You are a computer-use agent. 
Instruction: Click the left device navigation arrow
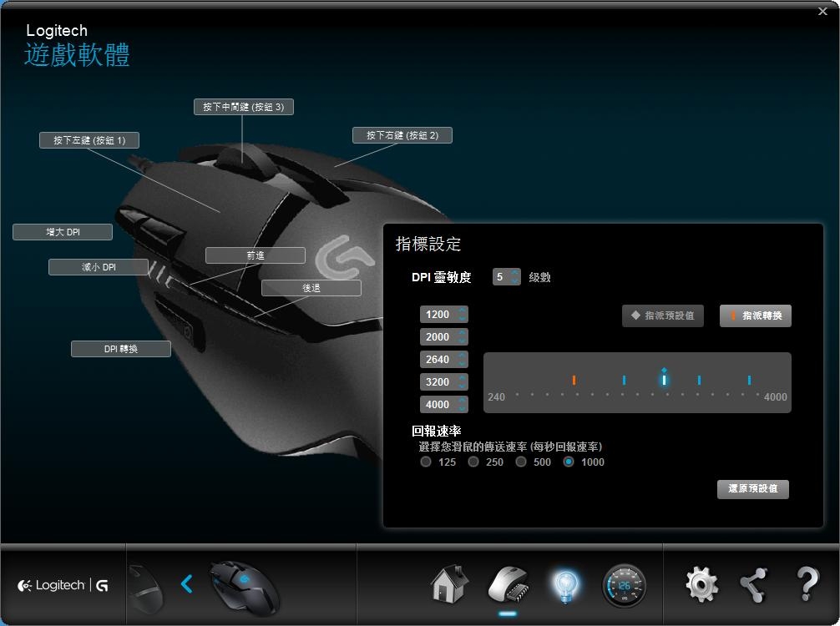(186, 583)
